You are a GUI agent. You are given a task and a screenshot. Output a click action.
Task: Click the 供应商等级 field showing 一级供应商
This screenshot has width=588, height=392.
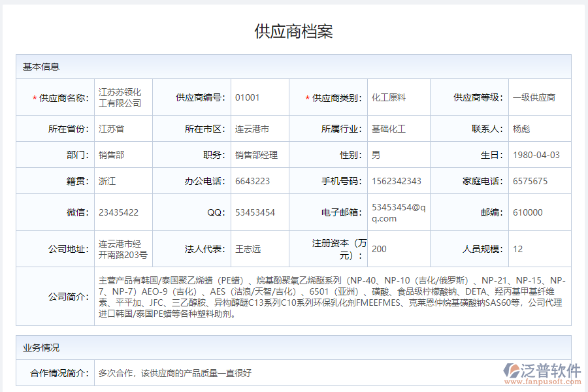(538, 96)
